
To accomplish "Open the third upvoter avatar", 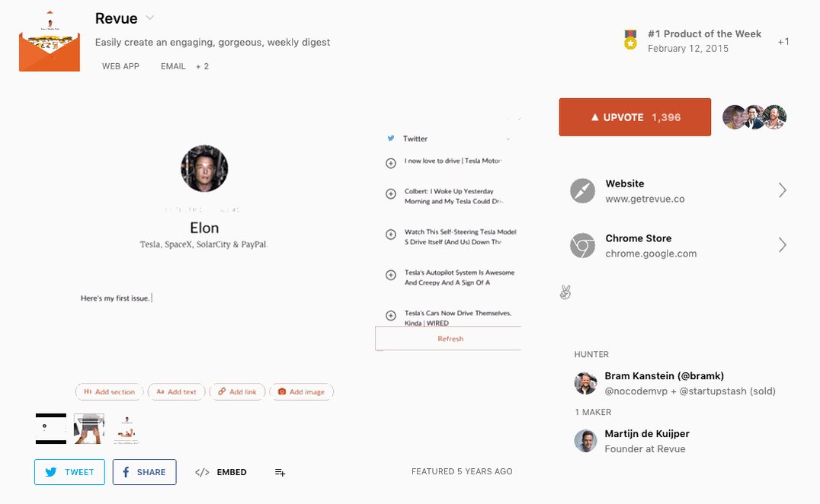I will (x=775, y=117).
